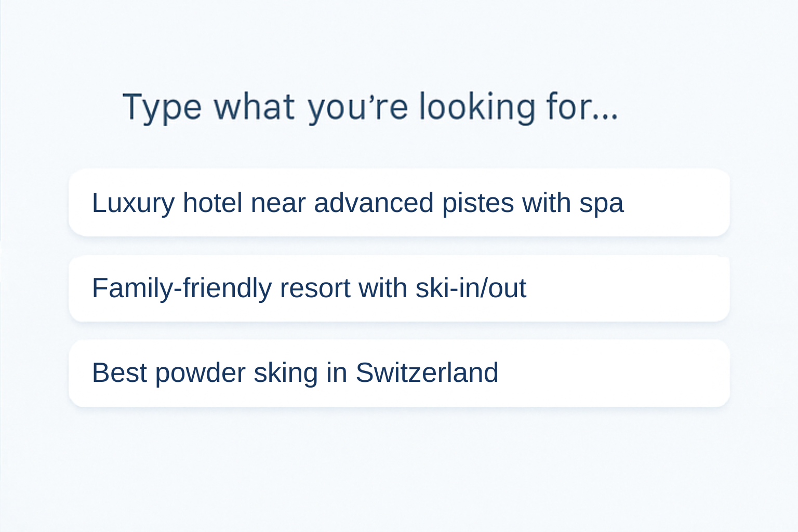Tap the third search suggestion card
Image resolution: width=798 pixels, height=532 pixels.
[399, 373]
